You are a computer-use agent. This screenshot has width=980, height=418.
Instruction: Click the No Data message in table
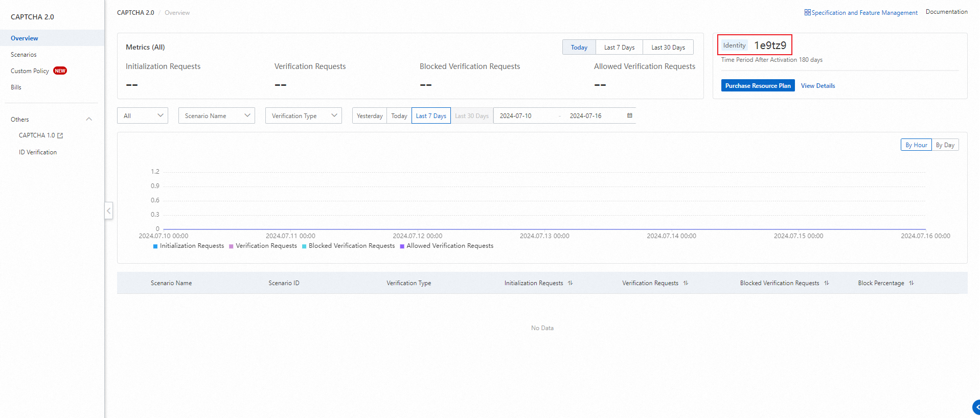542,328
